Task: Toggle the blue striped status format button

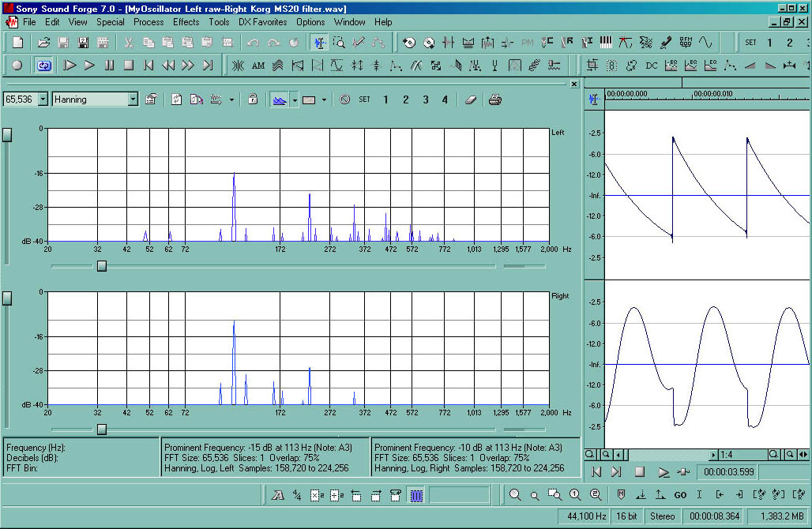Action: pyautogui.click(x=416, y=496)
